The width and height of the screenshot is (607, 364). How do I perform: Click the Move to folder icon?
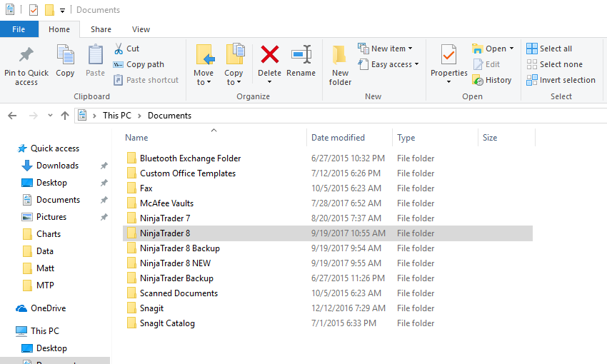click(x=204, y=54)
